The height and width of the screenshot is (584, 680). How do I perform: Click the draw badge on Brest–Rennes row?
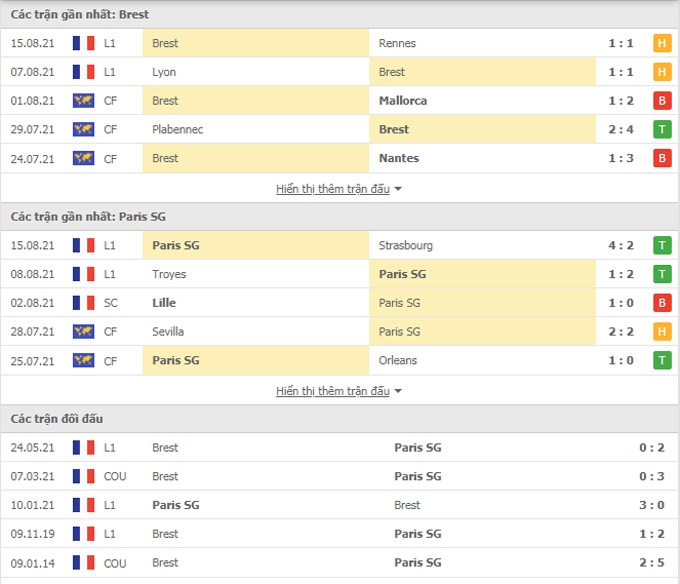point(662,43)
